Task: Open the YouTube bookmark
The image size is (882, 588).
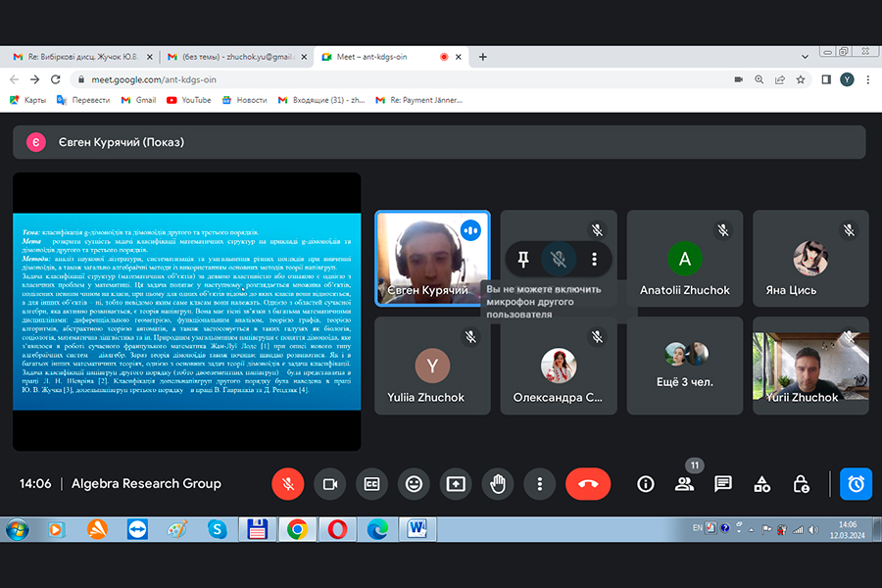Action: click(189, 100)
